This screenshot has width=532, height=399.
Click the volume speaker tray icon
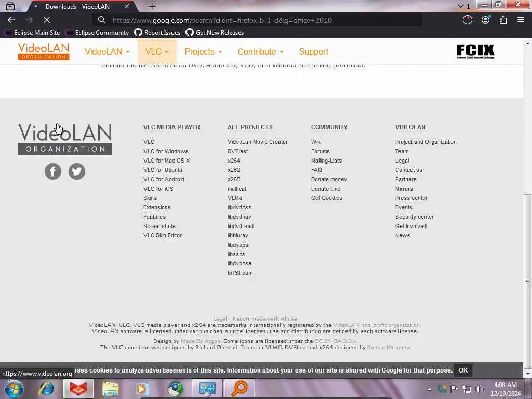480,389
